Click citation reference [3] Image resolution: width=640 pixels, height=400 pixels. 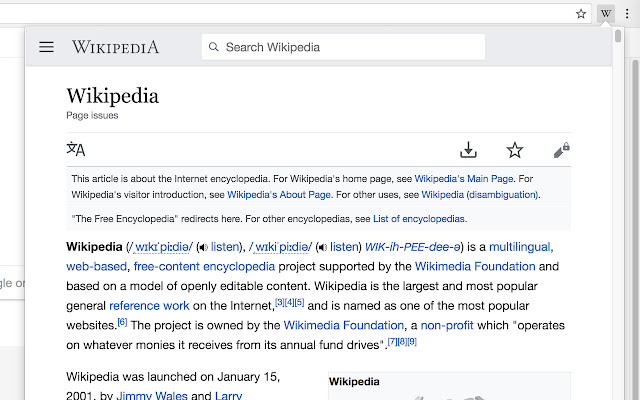(280, 302)
